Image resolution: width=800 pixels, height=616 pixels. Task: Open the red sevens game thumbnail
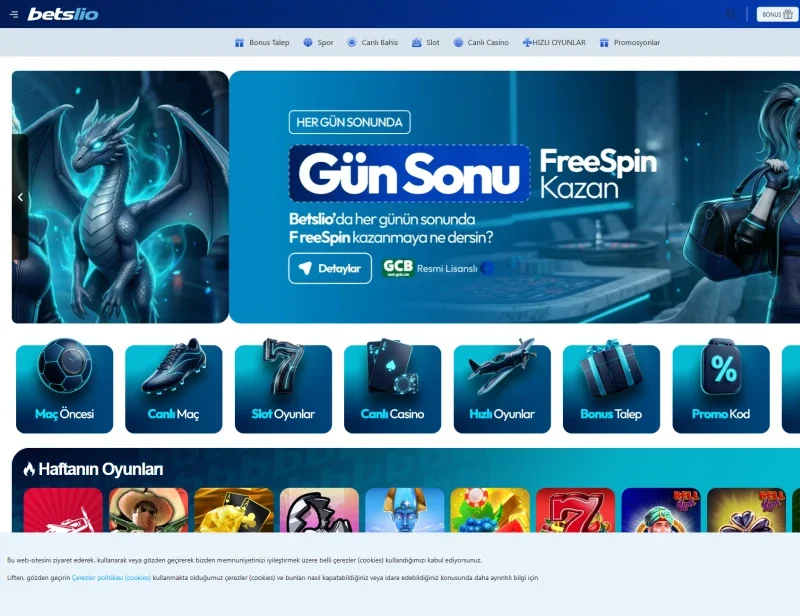(x=576, y=510)
